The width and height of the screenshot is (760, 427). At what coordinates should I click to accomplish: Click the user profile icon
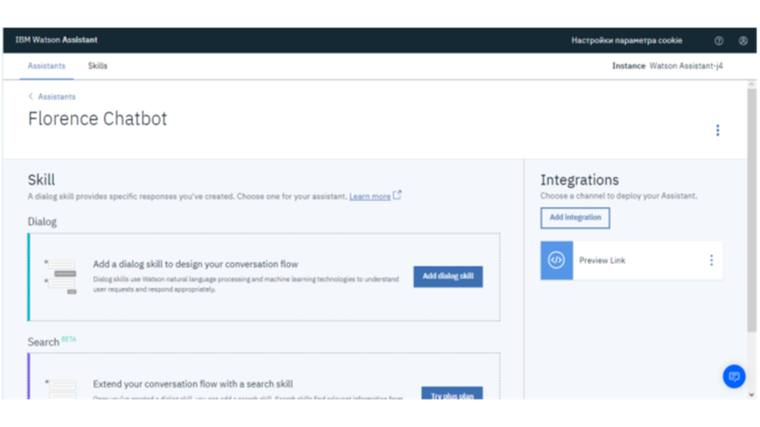tap(743, 41)
